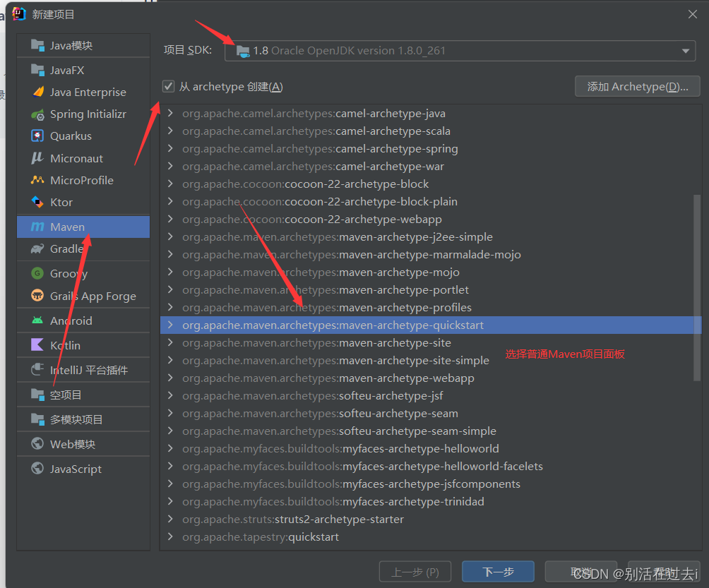Click the Maven m icon
The image size is (709, 588).
37,227
